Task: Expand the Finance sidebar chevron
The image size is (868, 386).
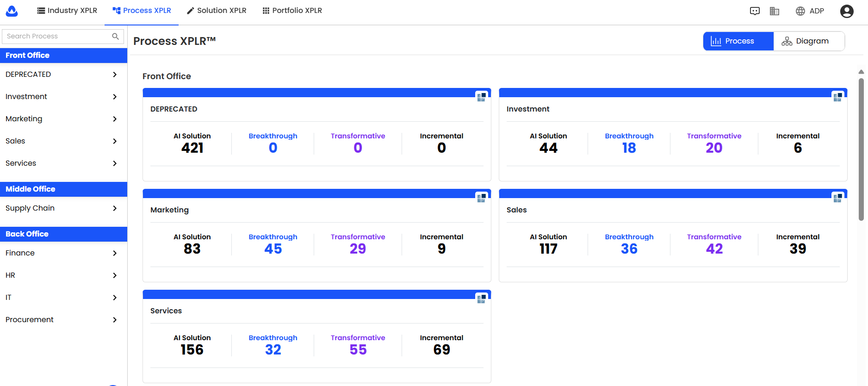Action: pyautogui.click(x=115, y=253)
